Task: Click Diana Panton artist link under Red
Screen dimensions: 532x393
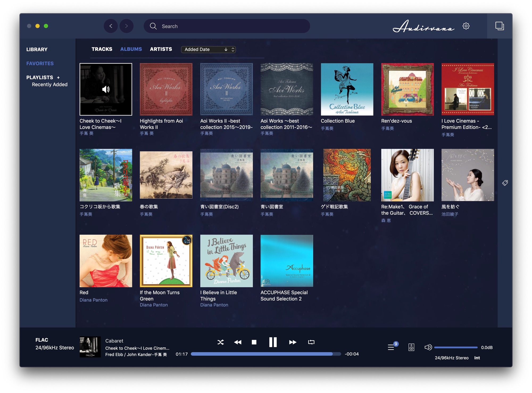Action: pos(94,300)
